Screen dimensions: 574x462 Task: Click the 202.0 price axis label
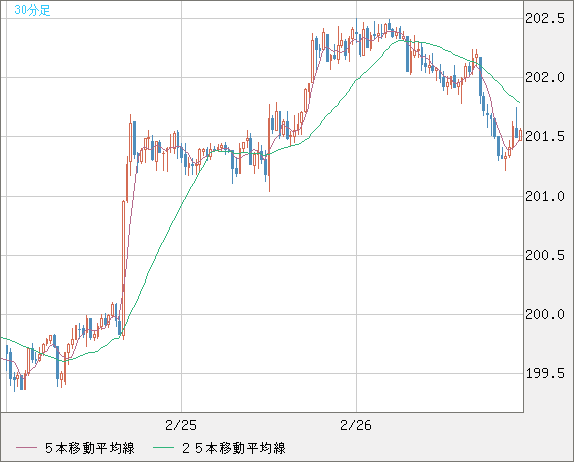[545, 78]
